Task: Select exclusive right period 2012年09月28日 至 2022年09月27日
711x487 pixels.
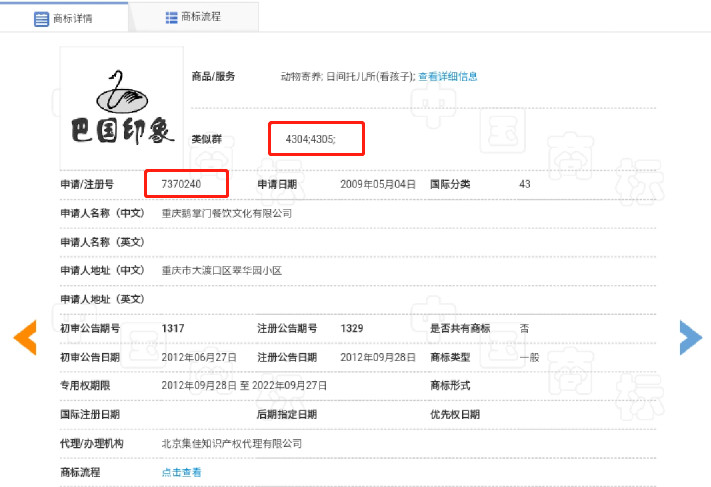Action: [244, 385]
